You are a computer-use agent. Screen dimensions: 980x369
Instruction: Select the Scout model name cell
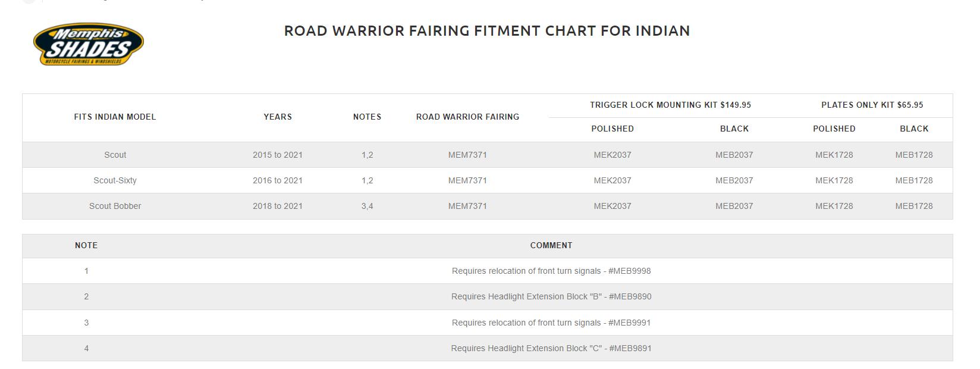[115, 155]
